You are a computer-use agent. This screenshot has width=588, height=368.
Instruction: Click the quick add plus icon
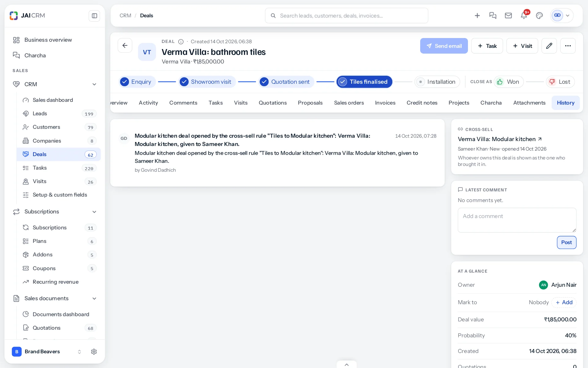[x=477, y=16]
